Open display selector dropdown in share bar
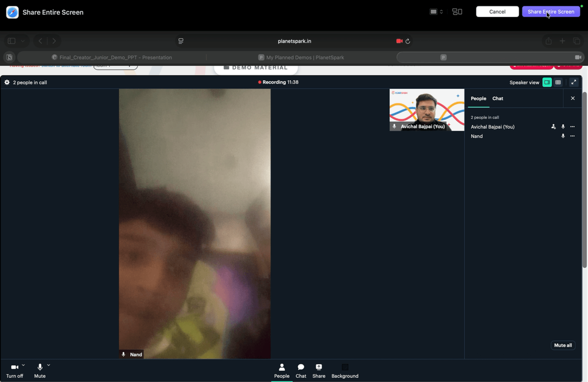Viewport: 588px width, 382px height. (436, 12)
